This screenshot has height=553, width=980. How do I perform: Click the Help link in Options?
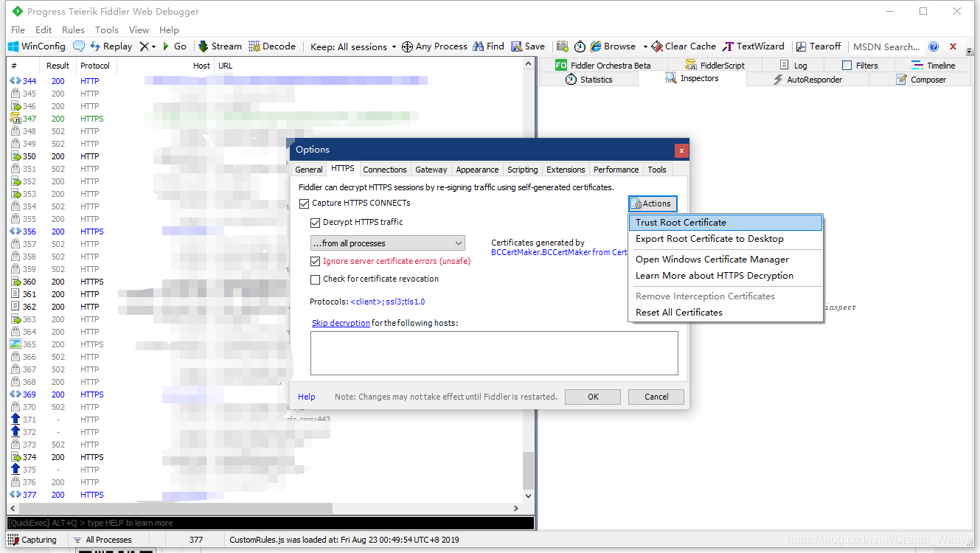click(307, 397)
